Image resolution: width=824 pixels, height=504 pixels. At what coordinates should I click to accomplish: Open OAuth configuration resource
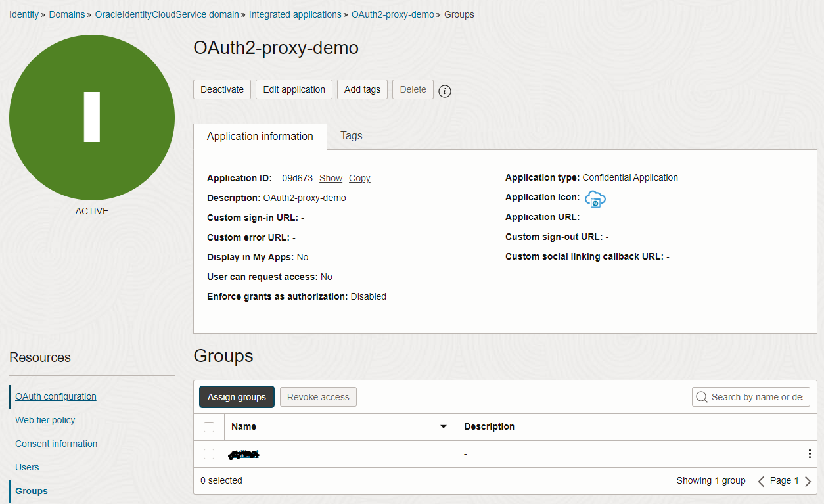(x=56, y=396)
